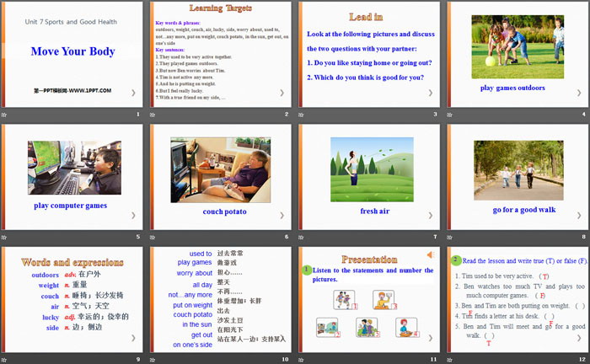Click next chevron on Move Your Body slide
The height and width of the screenshot is (364, 590).
click(x=132, y=94)
